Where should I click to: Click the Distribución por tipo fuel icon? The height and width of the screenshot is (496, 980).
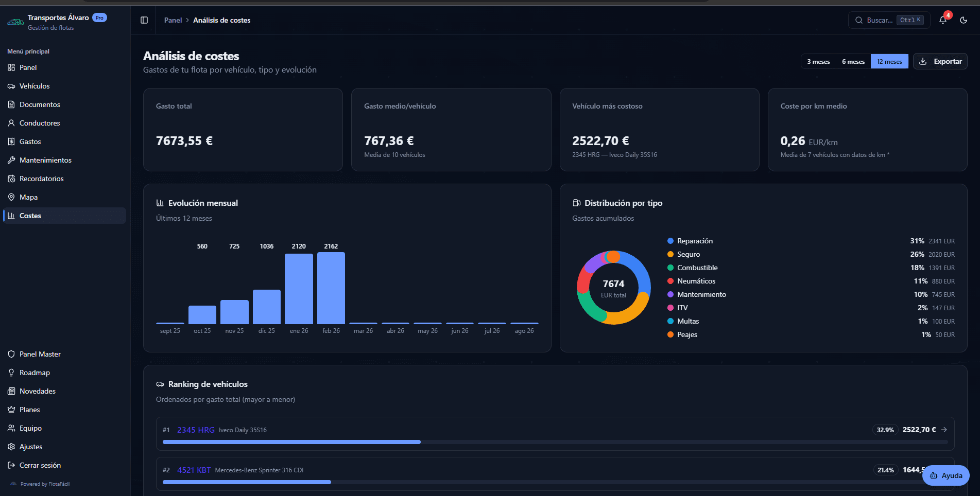pos(576,203)
